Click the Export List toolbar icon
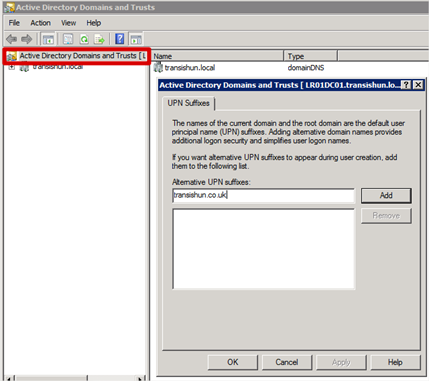This screenshot has height=381, width=429. (x=99, y=39)
